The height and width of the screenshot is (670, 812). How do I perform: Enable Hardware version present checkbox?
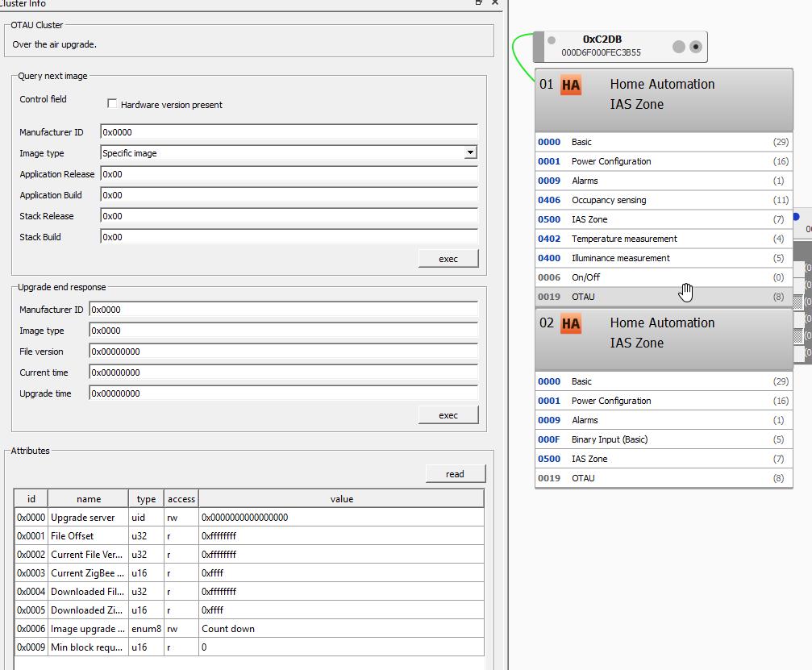112,103
